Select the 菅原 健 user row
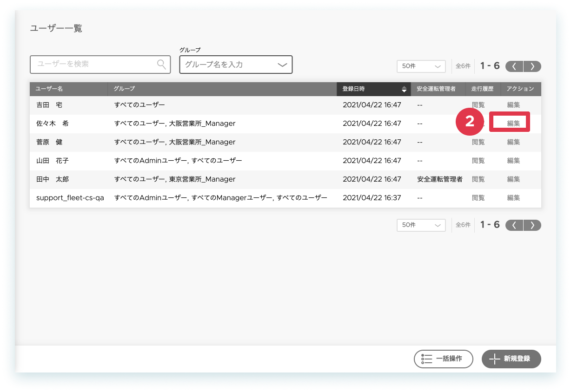571x392 pixels. pyautogui.click(x=285, y=142)
